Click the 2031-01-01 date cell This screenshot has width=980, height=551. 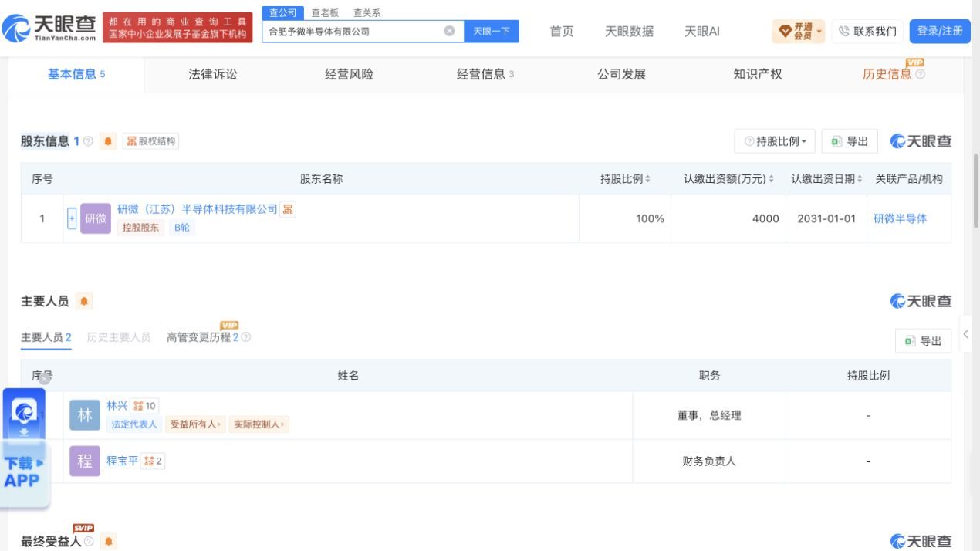coord(826,218)
